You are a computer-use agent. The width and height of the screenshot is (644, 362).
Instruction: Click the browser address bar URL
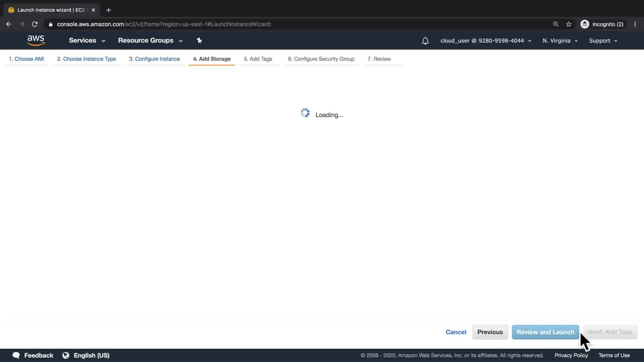click(164, 24)
